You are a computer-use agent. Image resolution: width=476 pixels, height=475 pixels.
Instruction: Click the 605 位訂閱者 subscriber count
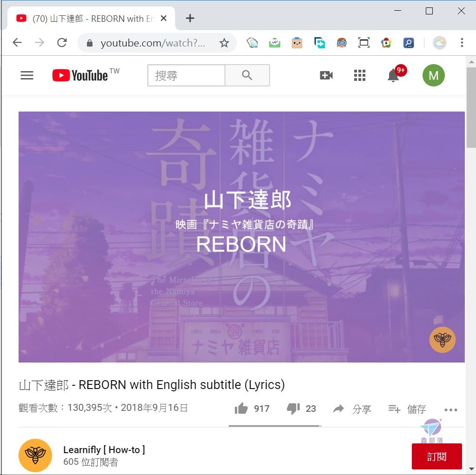[91, 462]
